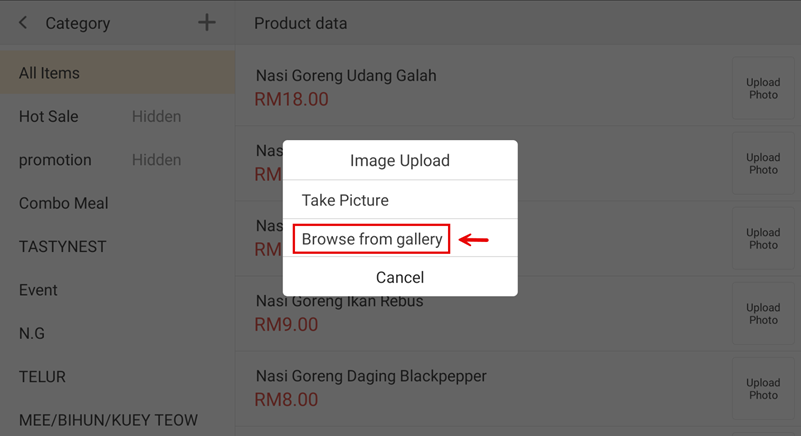Open the Hot Sale category

coord(49,117)
